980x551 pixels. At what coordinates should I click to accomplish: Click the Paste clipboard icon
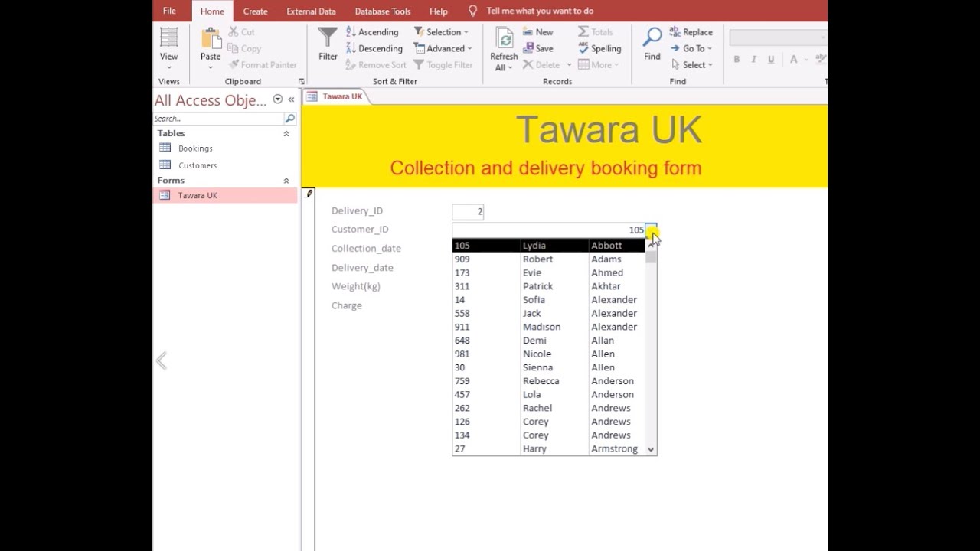click(x=211, y=49)
